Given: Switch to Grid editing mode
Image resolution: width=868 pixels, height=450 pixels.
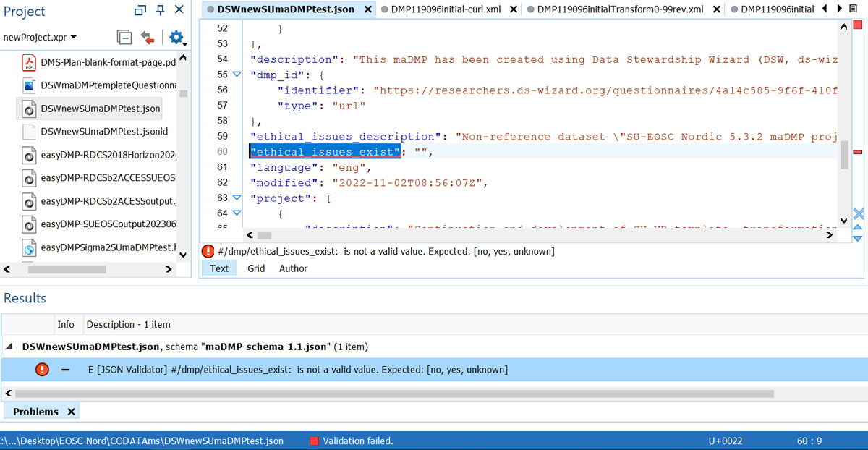Looking at the screenshot, I should 256,268.
